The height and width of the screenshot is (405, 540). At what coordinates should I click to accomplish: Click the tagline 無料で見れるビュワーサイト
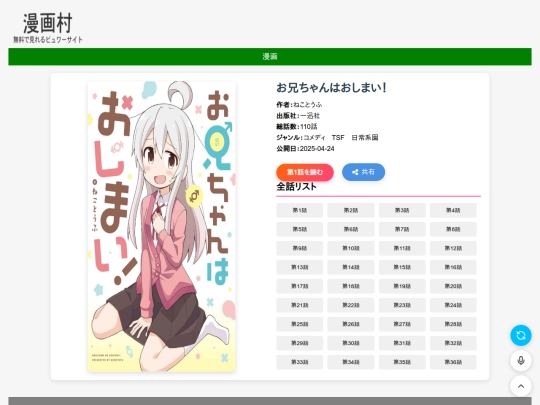pos(48,40)
